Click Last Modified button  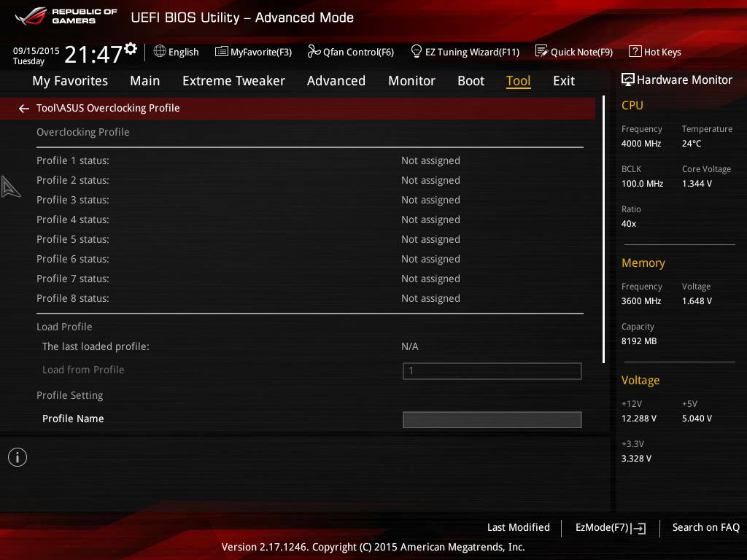pyautogui.click(x=519, y=527)
